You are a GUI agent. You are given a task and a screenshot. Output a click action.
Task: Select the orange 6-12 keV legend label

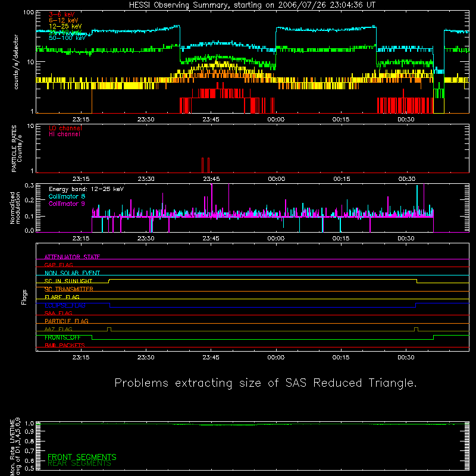point(64,20)
